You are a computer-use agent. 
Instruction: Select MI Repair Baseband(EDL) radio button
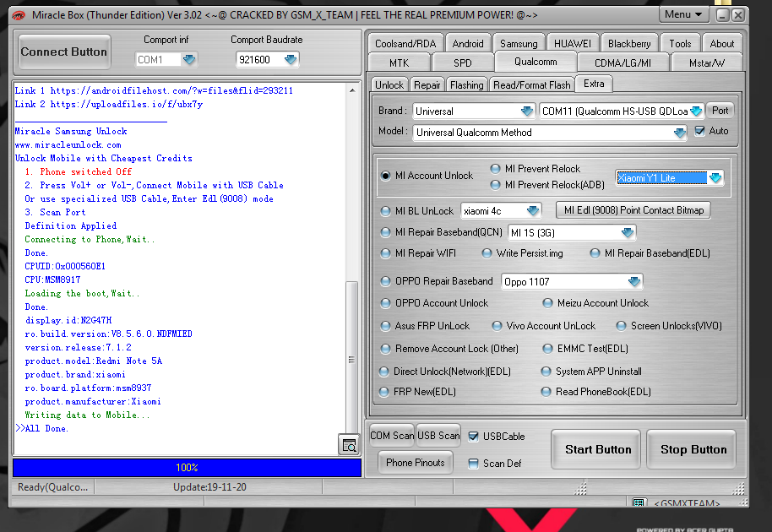pyautogui.click(x=595, y=253)
